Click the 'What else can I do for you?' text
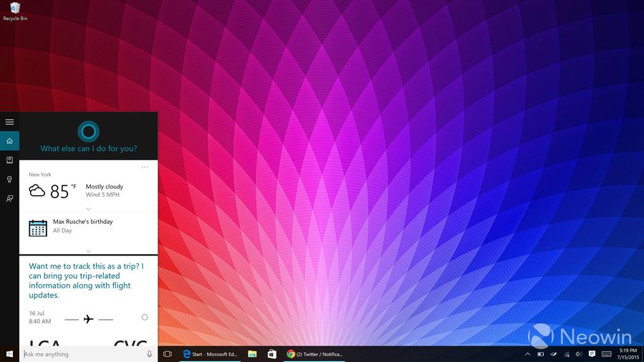Screen dimensions: 644x362 [x=89, y=149]
